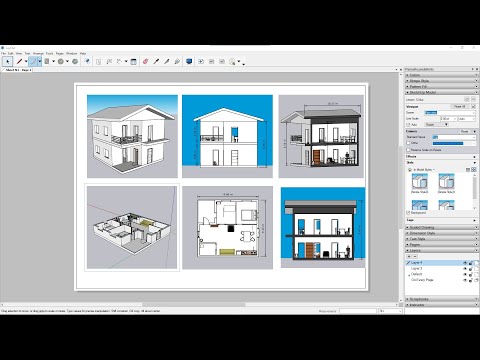This screenshot has height=360, width=480.
Task: Open the Rectangle tool dropdown arrow
Action: [x=53, y=61]
